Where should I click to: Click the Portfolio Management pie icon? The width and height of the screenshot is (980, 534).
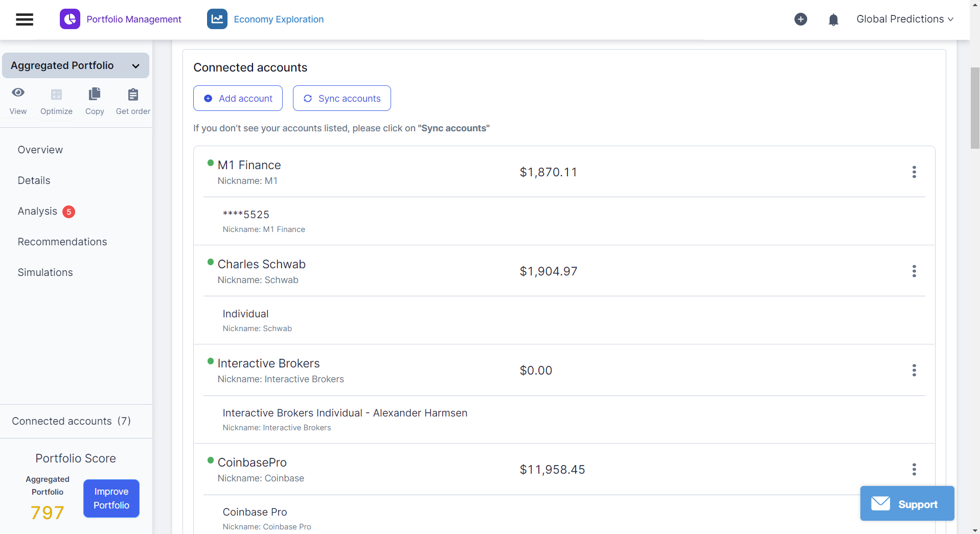[x=70, y=19]
